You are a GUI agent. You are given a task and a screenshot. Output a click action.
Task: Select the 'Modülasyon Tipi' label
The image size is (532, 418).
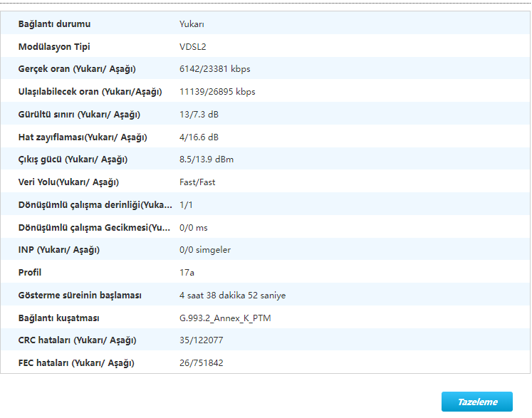54,46
